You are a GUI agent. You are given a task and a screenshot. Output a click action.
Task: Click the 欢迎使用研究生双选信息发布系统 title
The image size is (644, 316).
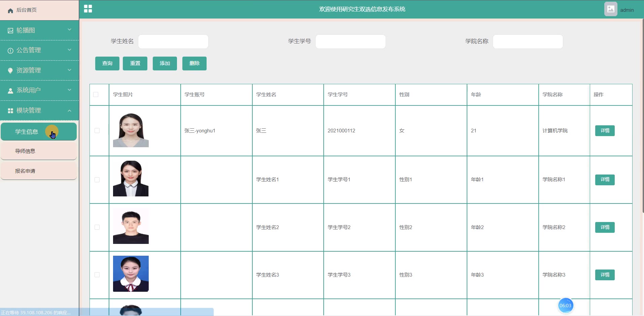tap(362, 9)
